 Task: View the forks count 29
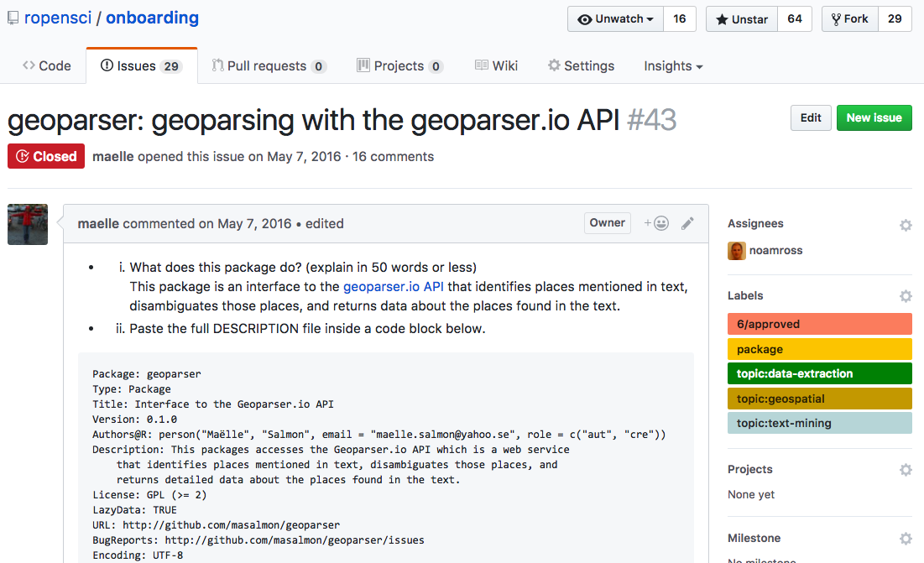(x=895, y=18)
